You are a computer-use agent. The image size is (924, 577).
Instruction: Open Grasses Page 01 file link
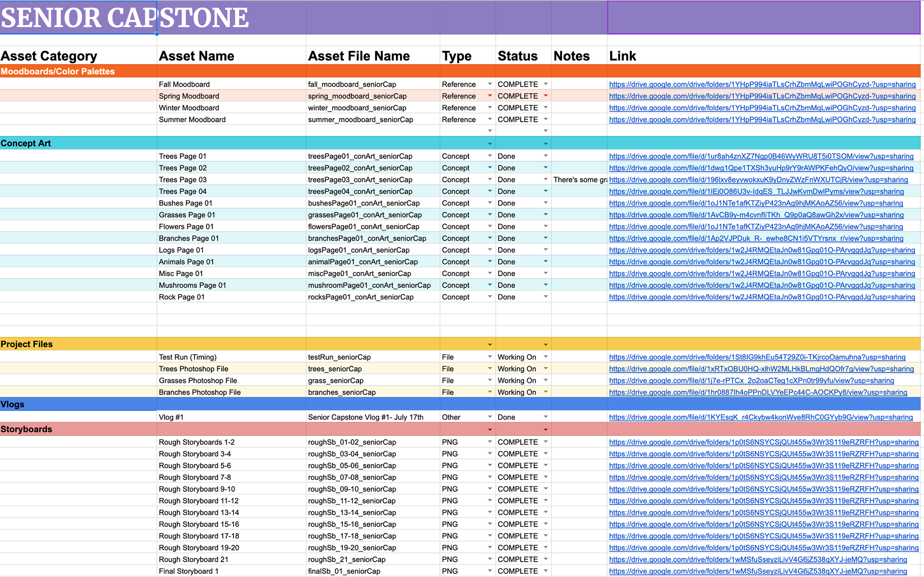(x=757, y=215)
